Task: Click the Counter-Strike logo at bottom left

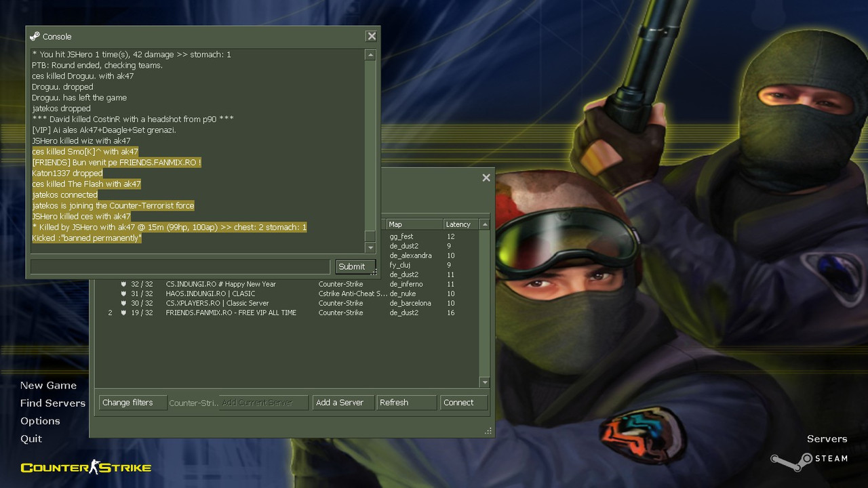Action: [x=86, y=467]
